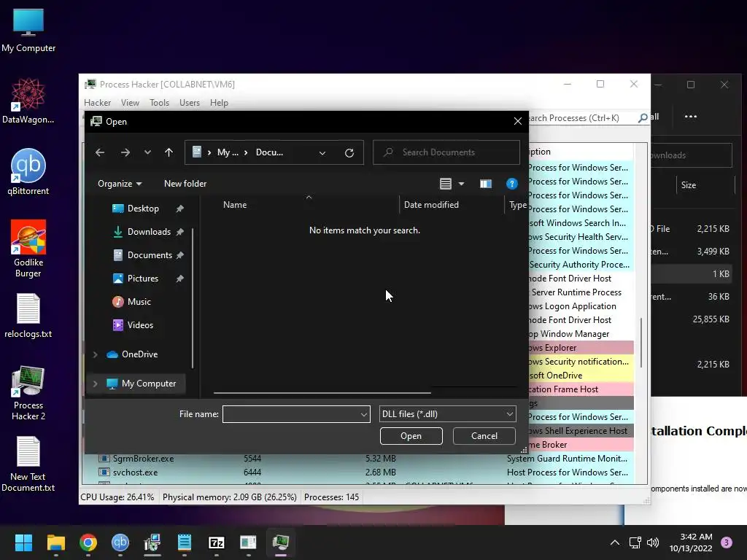Open the Help menu in Process Hacker
747x560 pixels.
tap(219, 103)
